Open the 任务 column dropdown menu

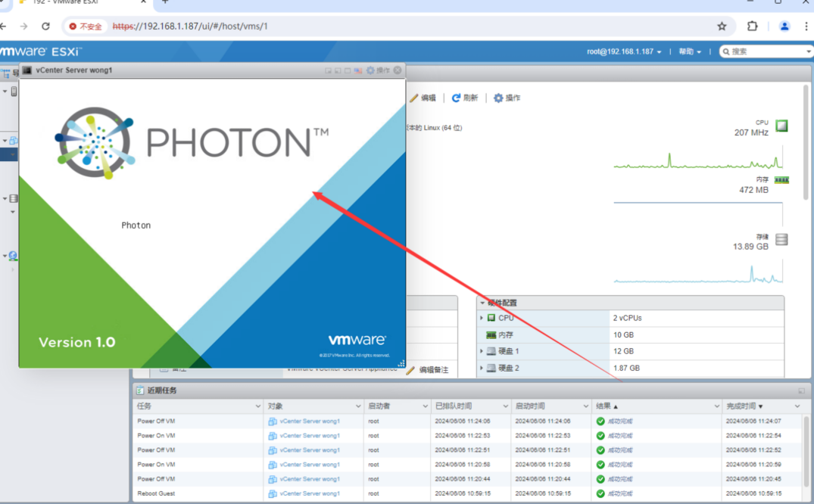point(258,406)
